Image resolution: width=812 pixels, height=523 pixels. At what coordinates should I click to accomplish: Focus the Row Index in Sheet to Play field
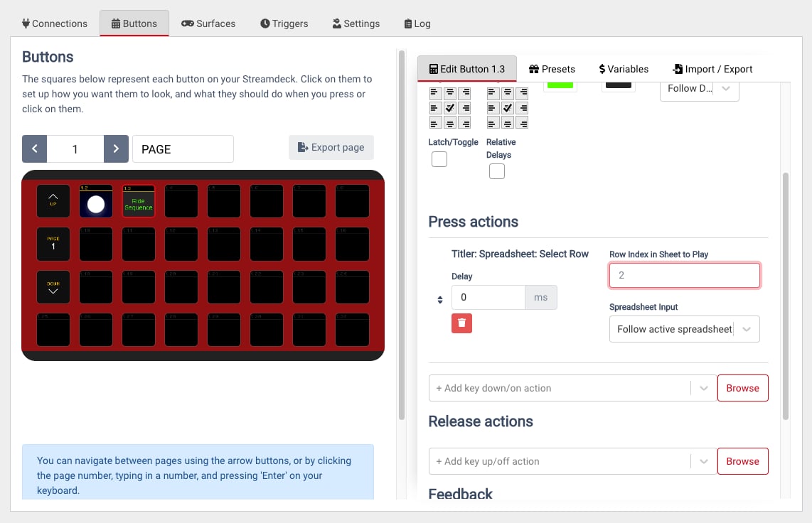click(684, 275)
